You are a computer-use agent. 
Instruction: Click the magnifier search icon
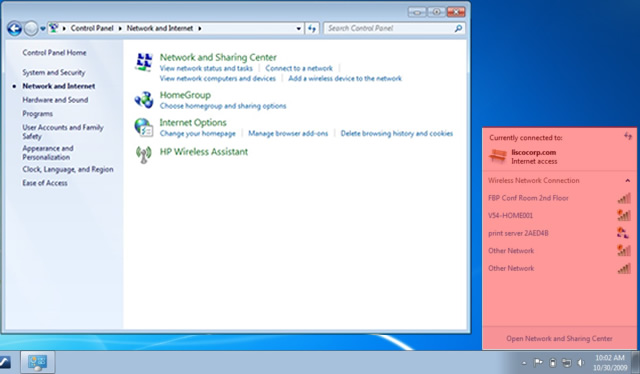458,28
